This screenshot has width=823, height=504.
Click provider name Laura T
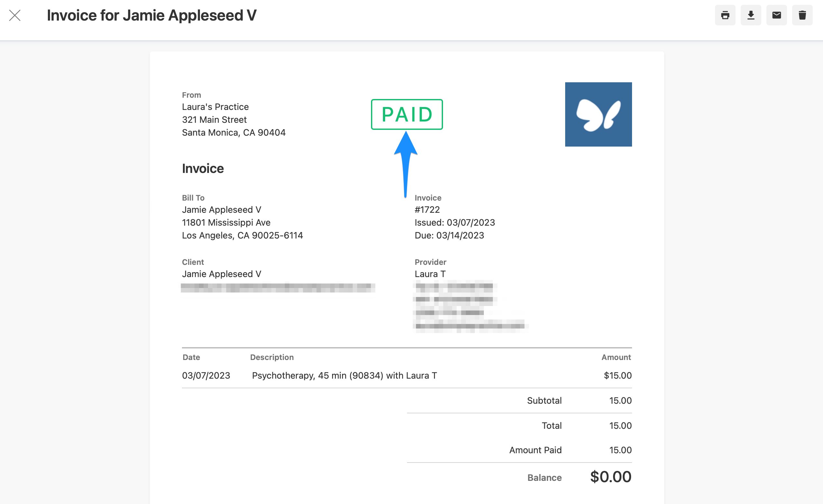[x=430, y=274]
